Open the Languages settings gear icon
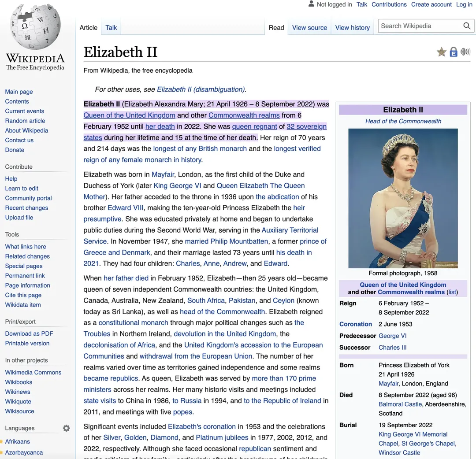Image resolution: width=476 pixels, height=459 pixels. pyautogui.click(x=66, y=428)
